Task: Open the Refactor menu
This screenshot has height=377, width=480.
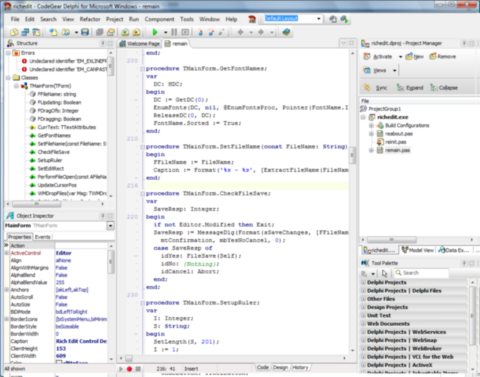Action: 90,19
